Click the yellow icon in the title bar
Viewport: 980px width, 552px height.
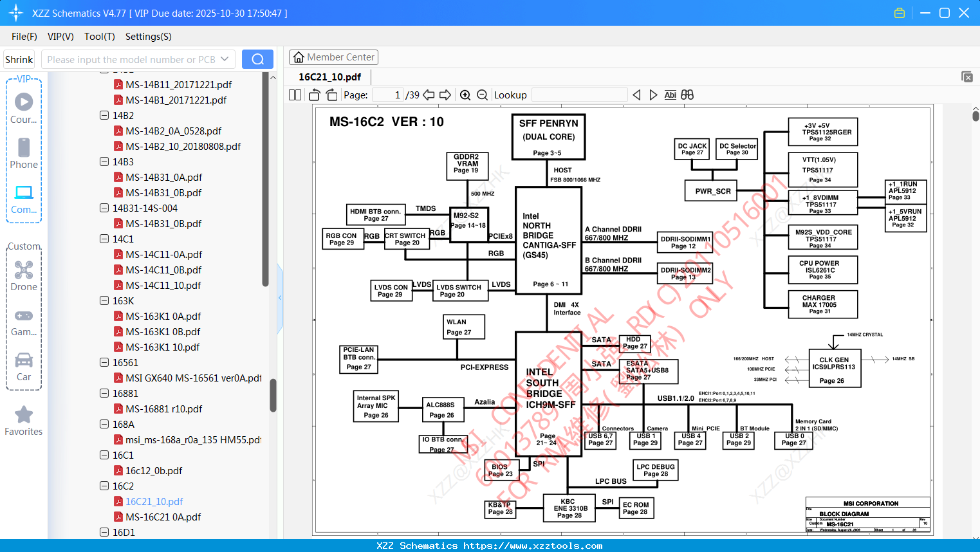pos(900,13)
